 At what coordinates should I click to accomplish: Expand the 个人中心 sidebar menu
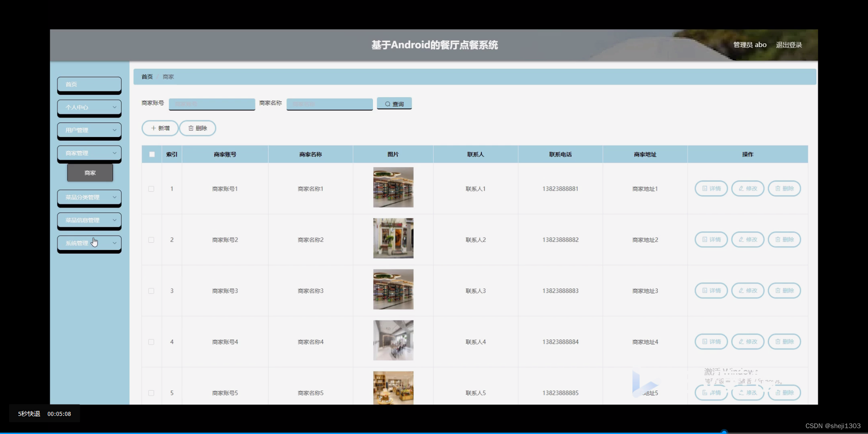pyautogui.click(x=89, y=108)
